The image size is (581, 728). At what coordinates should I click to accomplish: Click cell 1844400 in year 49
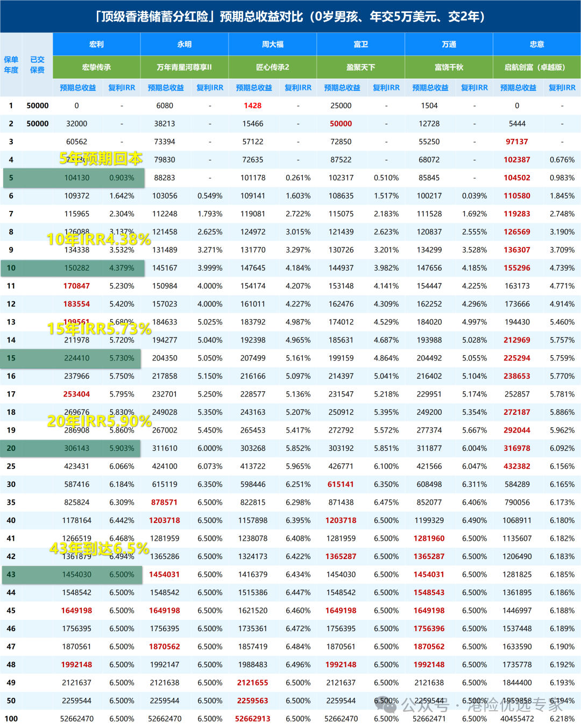tap(517, 683)
